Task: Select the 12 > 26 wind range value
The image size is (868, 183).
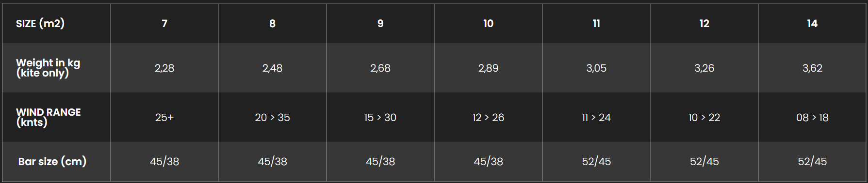Action: (488, 117)
